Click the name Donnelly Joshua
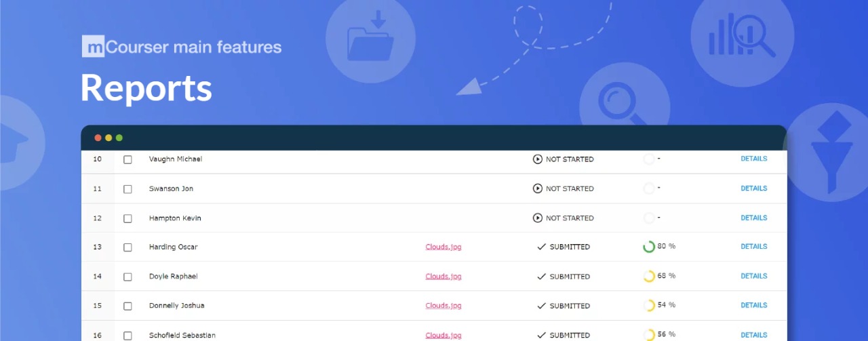The width and height of the screenshot is (868, 341). (176, 306)
